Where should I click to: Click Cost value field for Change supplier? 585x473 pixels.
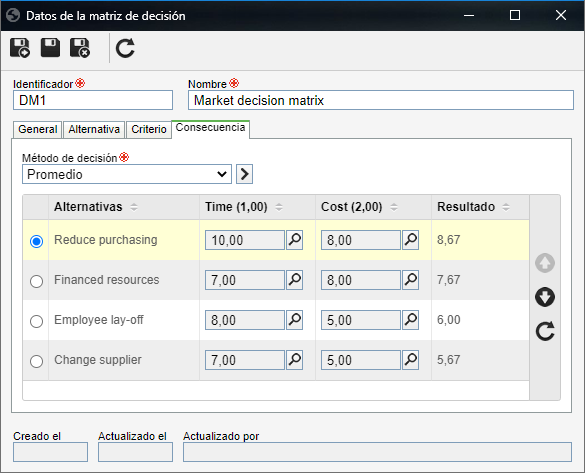click(x=361, y=360)
